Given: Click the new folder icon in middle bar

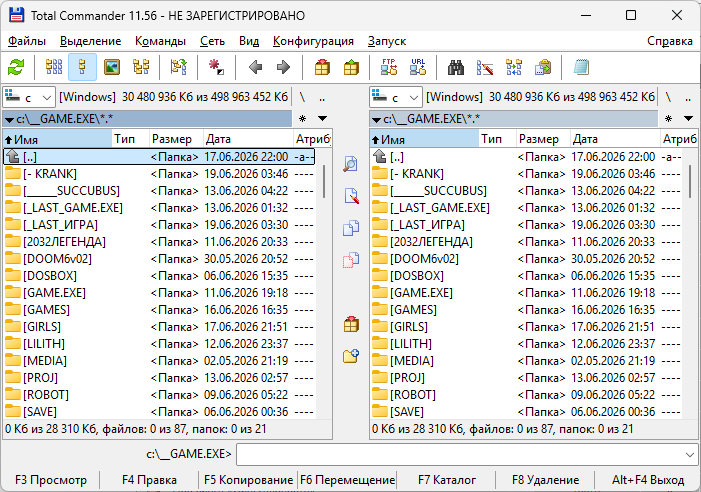Looking at the screenshot, I should pyautogui.click(x=351, y=356).
